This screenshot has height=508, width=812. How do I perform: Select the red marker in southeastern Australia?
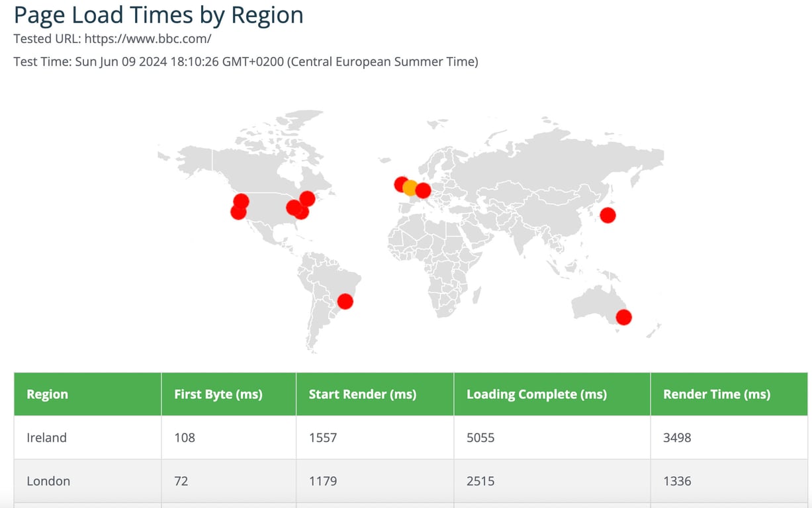pos(624,317)
